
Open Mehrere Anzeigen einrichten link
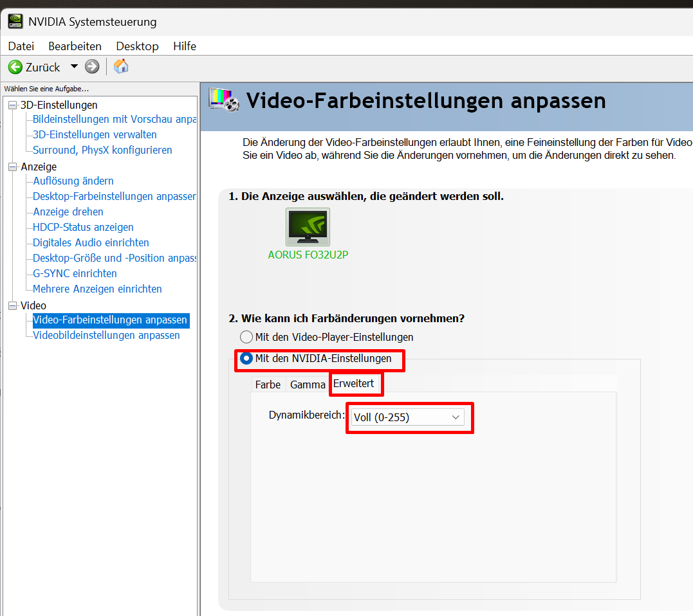click(97, 289)
